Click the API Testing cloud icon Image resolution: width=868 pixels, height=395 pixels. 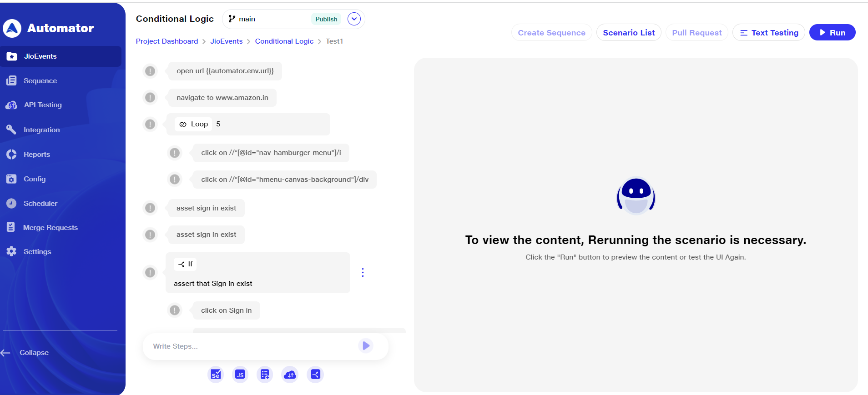coord(11,105)
